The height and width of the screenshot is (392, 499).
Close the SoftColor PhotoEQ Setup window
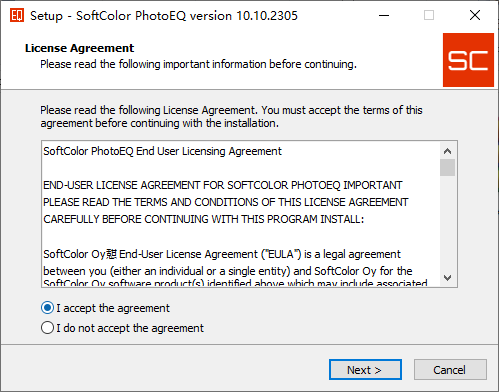(x=475, y=15)
